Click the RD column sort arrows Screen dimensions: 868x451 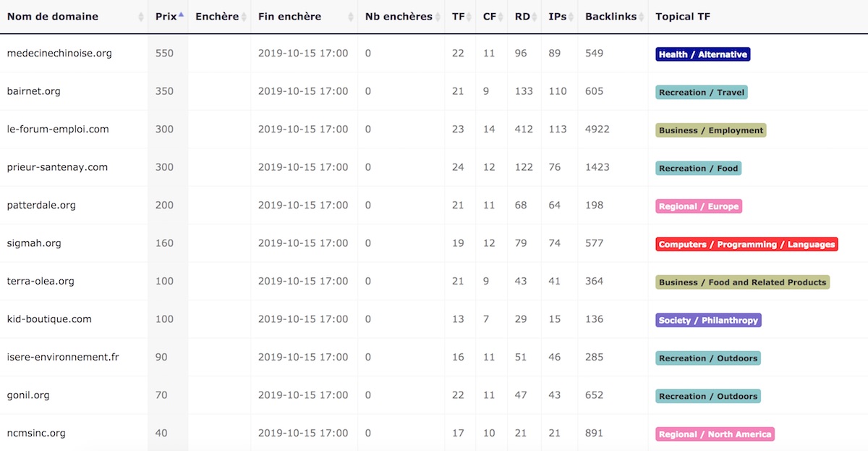click(535, 17)
